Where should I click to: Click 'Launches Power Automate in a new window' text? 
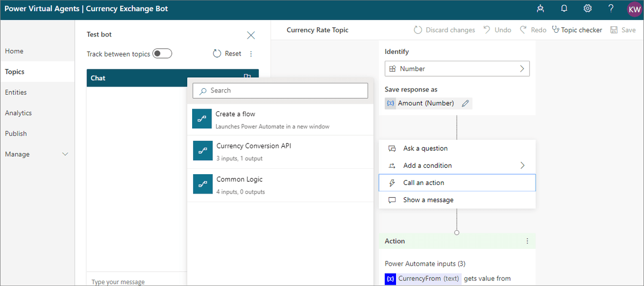click(x=273, y=126)
